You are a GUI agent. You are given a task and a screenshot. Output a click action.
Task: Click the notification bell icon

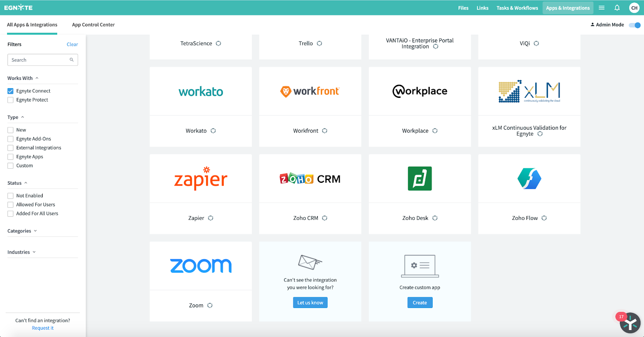617,8
